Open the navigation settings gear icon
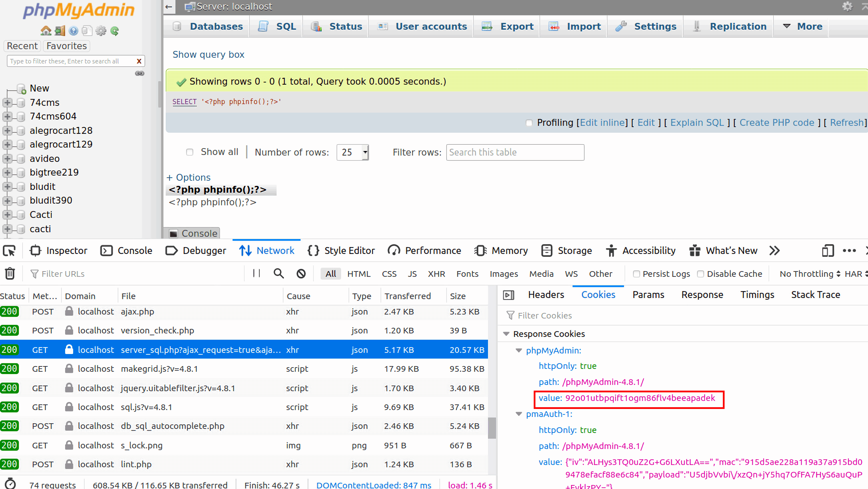The image size is (868, 489). click(x=101, y=31)
